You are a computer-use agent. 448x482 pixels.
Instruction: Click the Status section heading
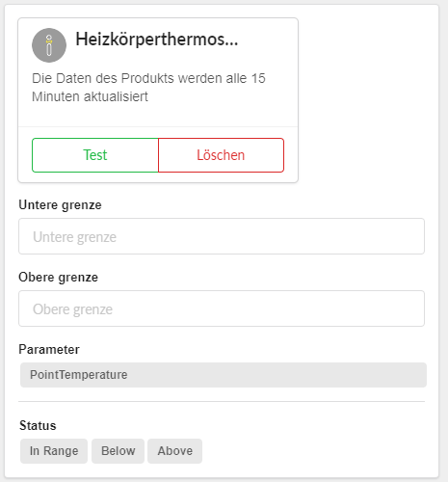38,425
